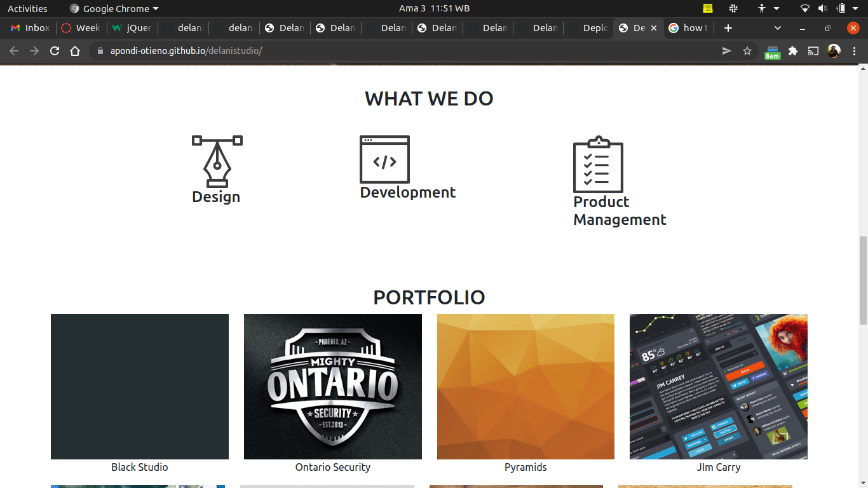Bookmark the page with the star icon

[x=746, y=51]
